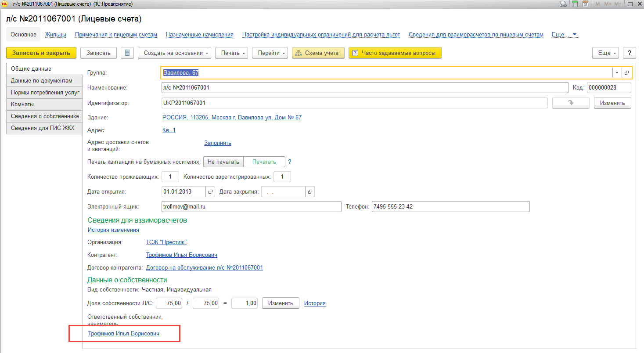The image size is (644, 353).
Task: Click the print icon in title bar
Action: pyautogui.click(x=563, y=4)
